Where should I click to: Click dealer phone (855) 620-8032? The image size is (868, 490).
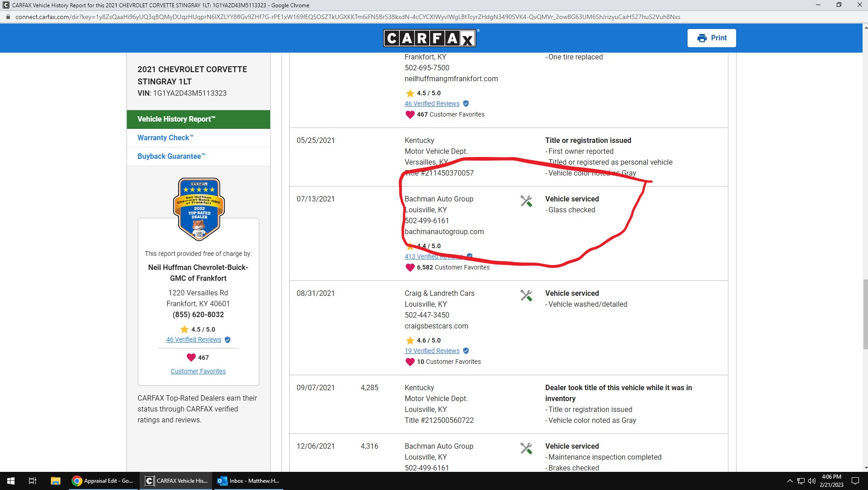tap(198, 315)
